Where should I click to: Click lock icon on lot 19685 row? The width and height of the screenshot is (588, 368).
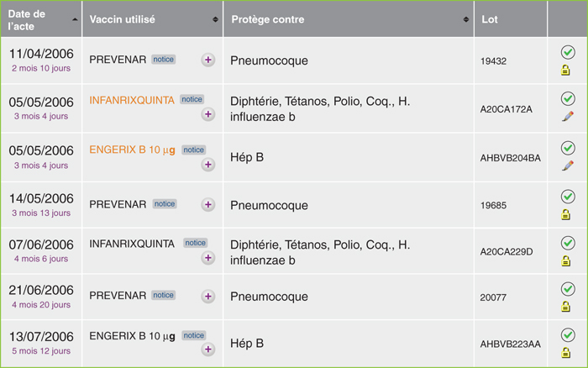click(x=565, y=214)
